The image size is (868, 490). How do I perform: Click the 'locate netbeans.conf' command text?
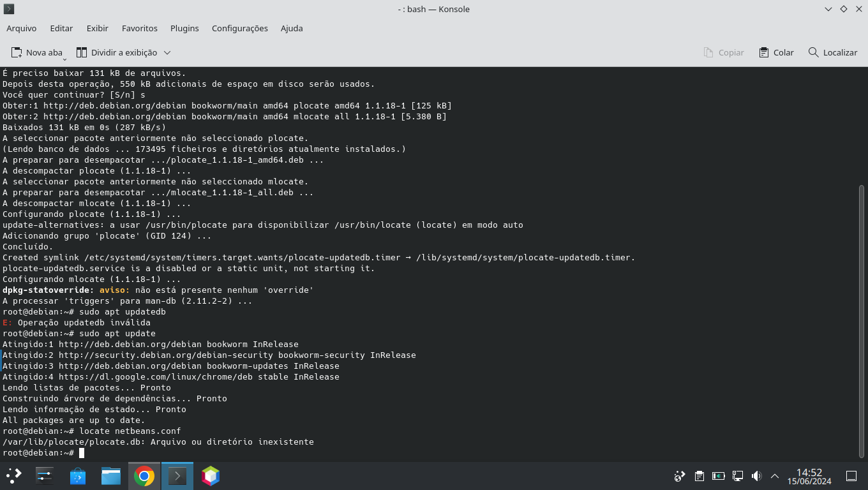click(130, 431)
